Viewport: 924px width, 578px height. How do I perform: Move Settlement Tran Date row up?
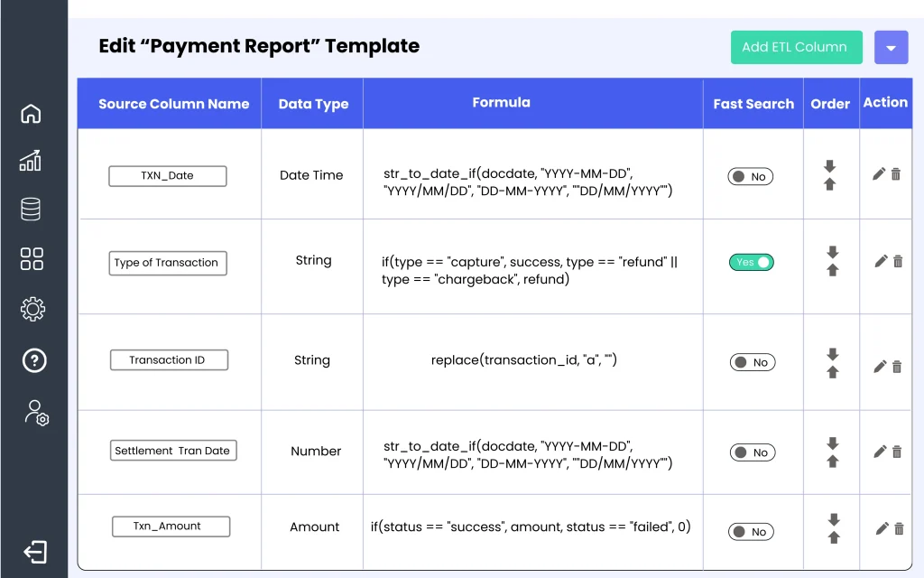[x=832, y=461]
